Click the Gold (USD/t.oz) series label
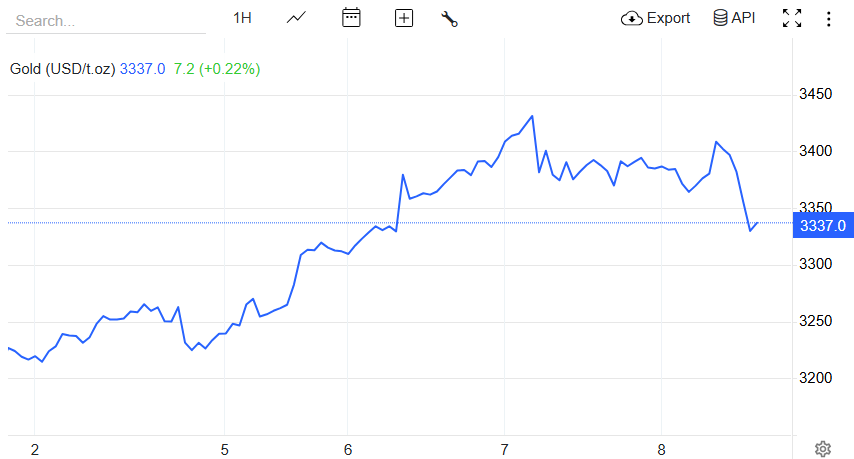 (62, 69)
